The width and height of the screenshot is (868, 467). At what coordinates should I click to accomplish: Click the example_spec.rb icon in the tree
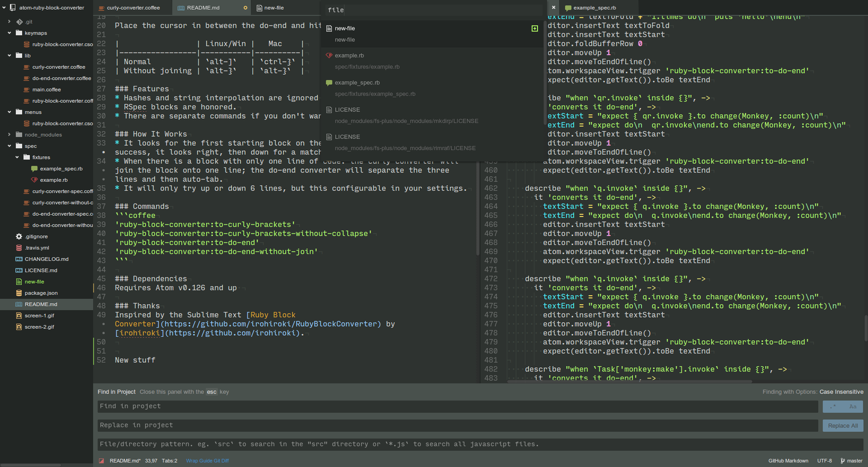pos(34,169)
